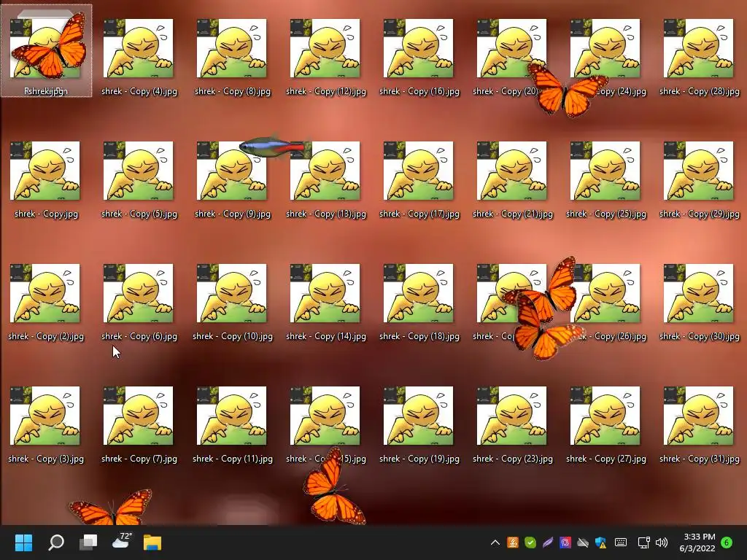Expand hidden tray icons chevron
747x560 pixels.
(495, 542)
